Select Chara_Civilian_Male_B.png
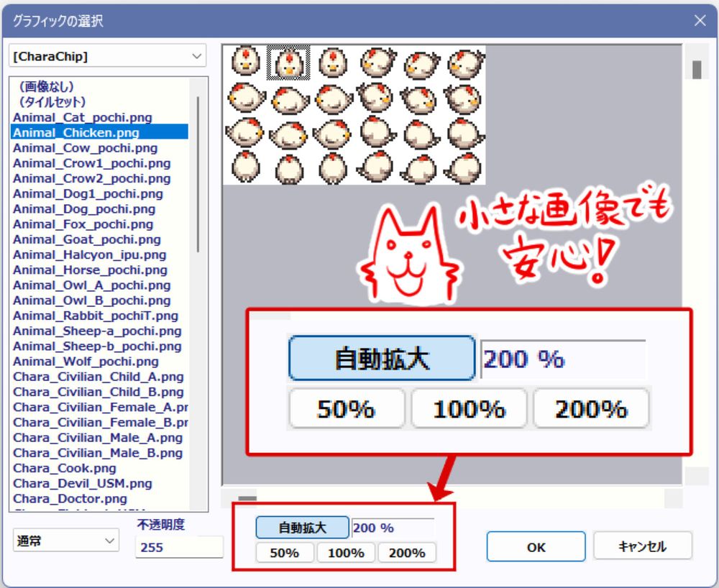Screen dimensions: 719x588 pyautogui.click(x=99, y=453)
